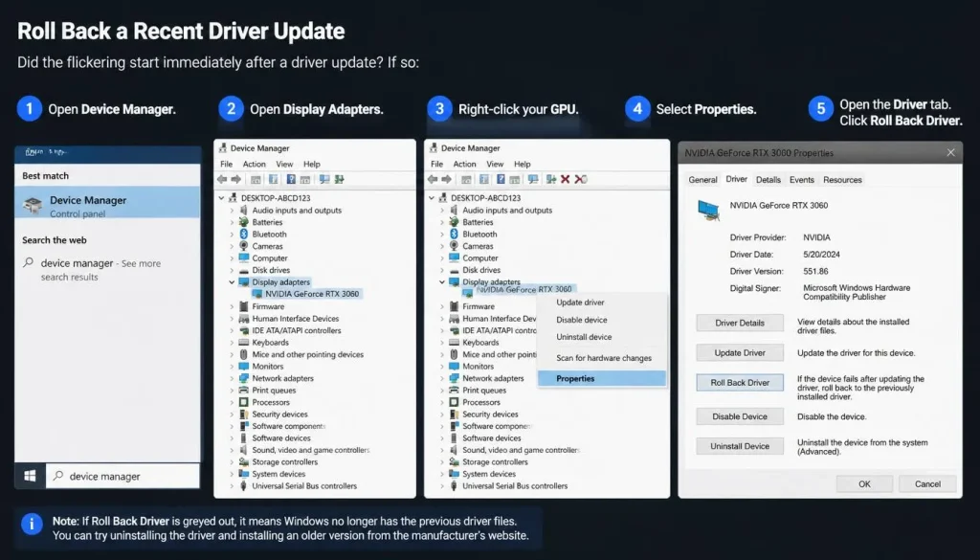Screen dimensions: 980x560
Task: Click the blue Help icon in the Device Manager window without the context menu
Action: [291, 179]
